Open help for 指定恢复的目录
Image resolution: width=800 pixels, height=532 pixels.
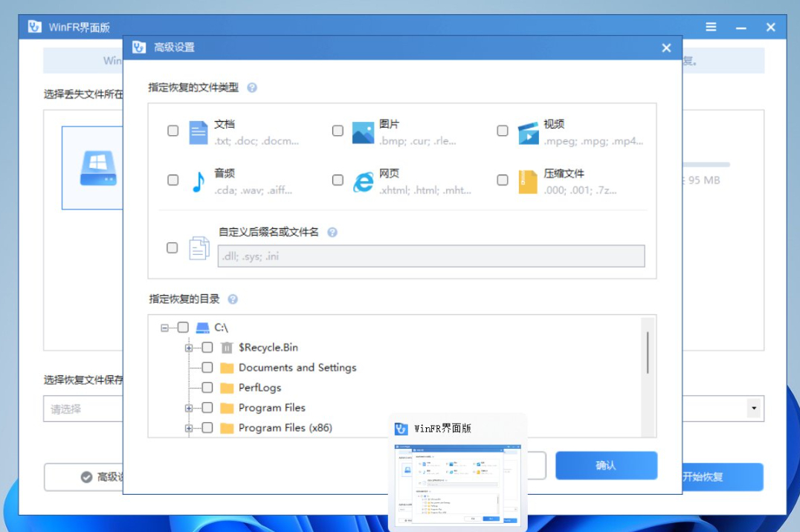233,299
